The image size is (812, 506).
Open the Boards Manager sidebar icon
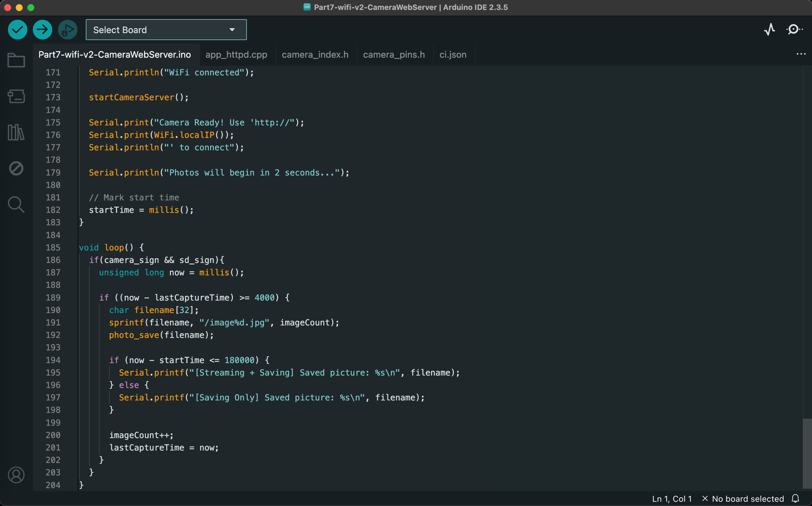pyautogui.click(x=16, y=96)
